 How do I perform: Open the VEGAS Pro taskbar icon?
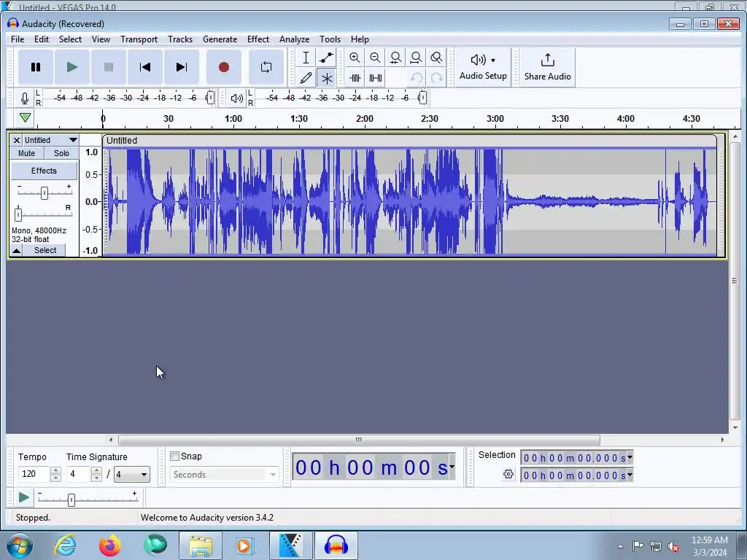point(290,545)
